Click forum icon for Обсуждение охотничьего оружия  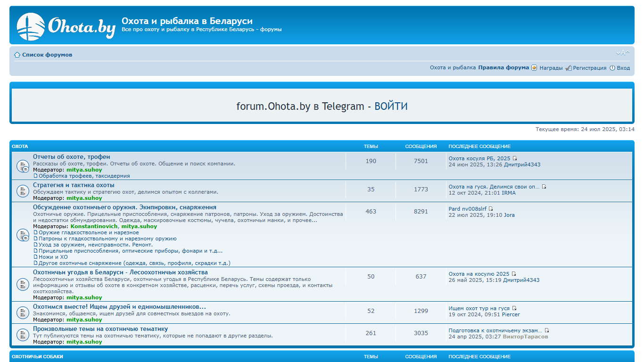(x=23, y=235)
